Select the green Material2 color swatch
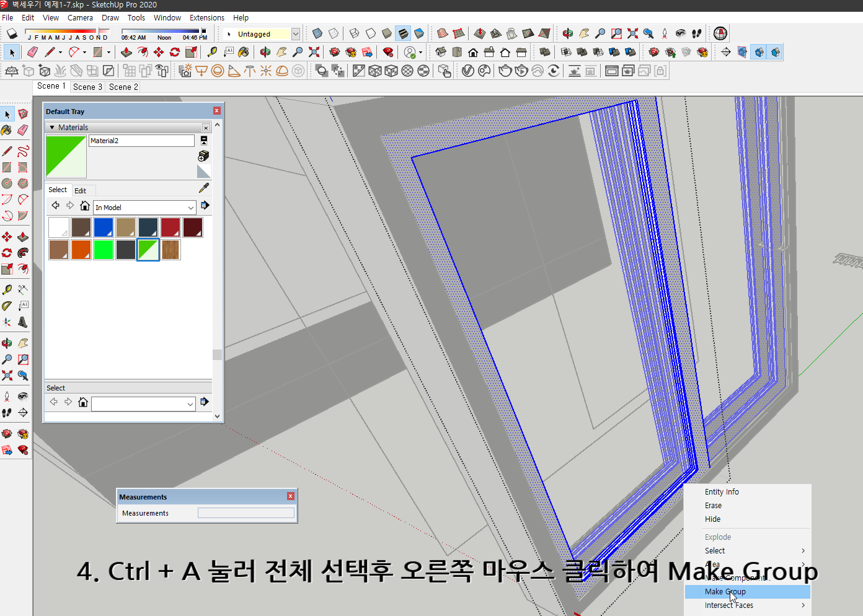This screenshot has width=863, height=616. (x=148, y=250)
